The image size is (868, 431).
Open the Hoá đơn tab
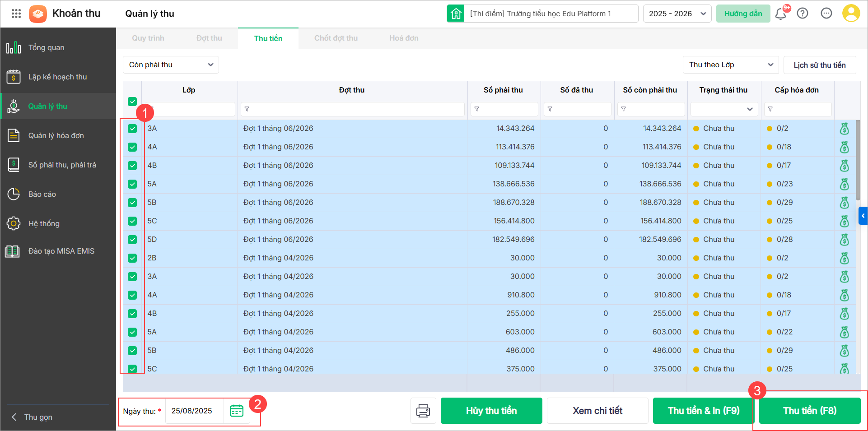pos(404,38)
